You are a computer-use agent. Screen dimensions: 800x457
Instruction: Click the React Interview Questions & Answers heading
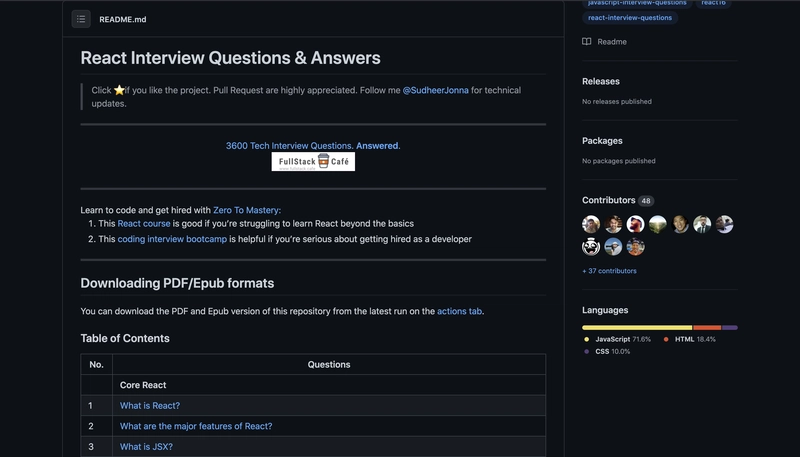231,58
